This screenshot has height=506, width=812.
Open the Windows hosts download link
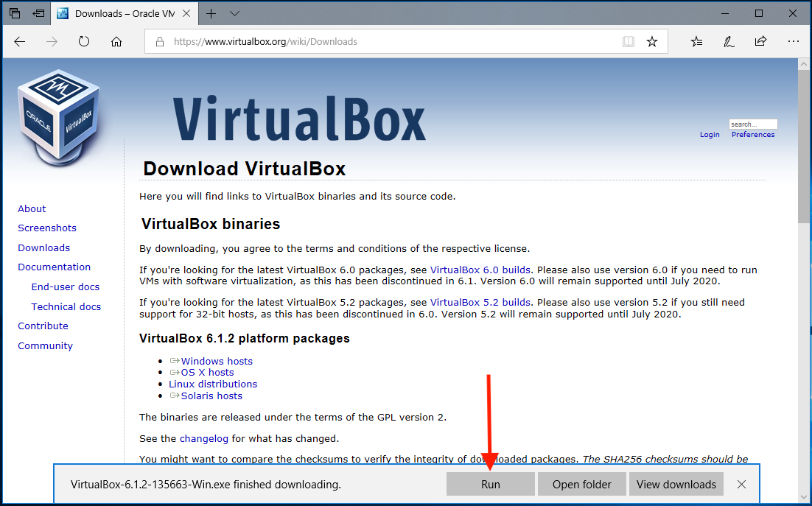(x=217, y=361)
